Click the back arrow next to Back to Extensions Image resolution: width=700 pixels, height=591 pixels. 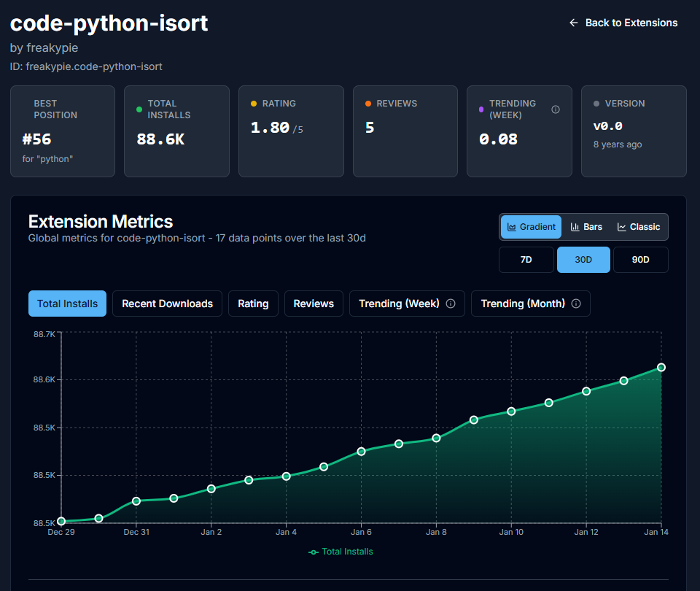(574, 23)
